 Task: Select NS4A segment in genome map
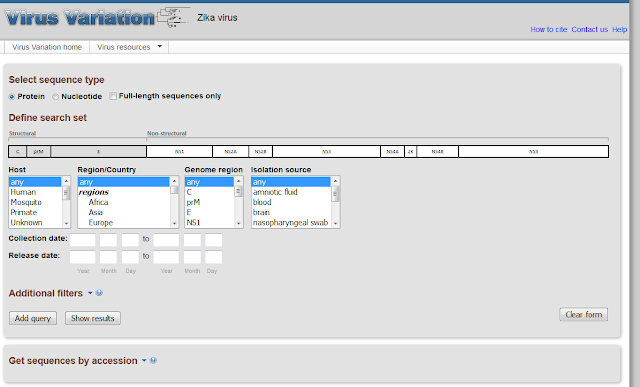pos(393,151)
